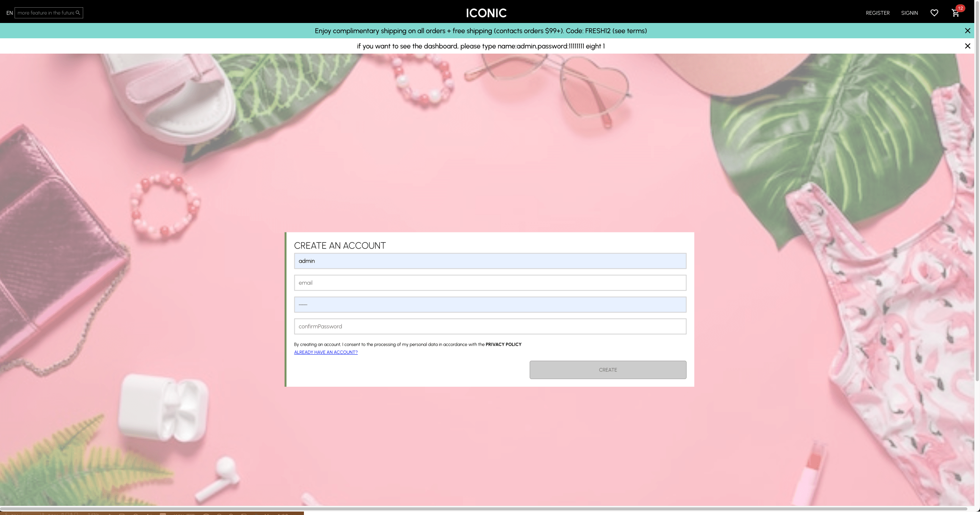Image resolution: width=980 pixels, height=515 pixels.
Task: Click the confirmPassword input field
Action: 490,326
